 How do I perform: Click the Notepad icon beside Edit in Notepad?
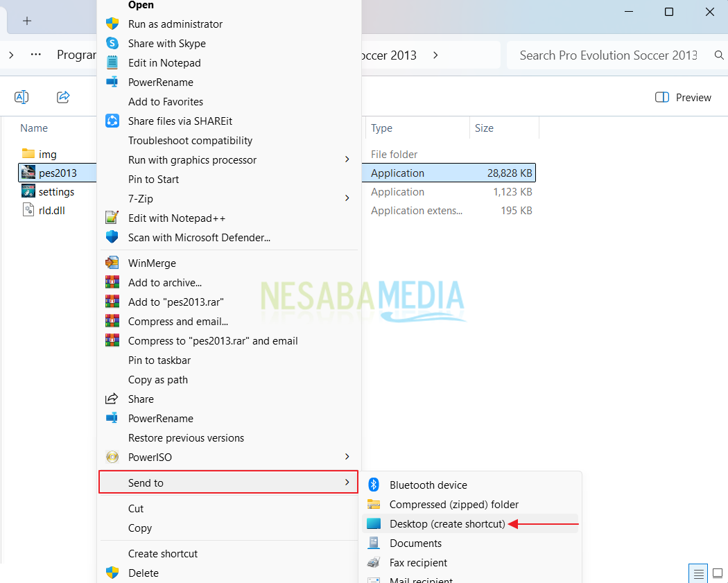[x=112, y=62]
